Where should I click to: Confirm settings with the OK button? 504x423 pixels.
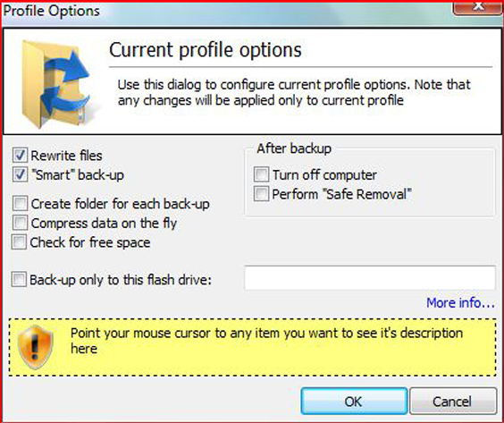click(354, 402)
